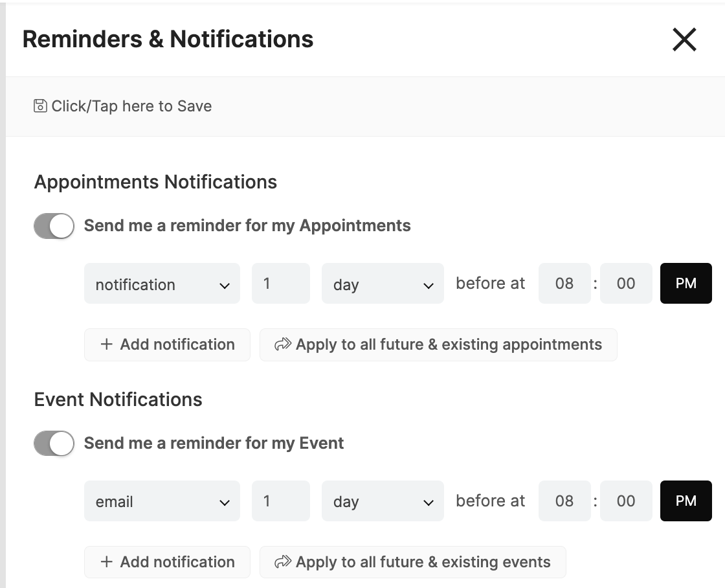Click the share arrow icon for appointments
The height and width of the screenshot is (588, 725).
(282, 345)
